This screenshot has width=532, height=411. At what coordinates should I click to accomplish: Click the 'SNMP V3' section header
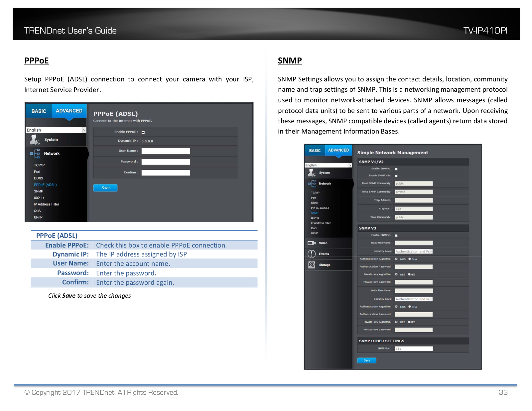tap(367, 228)
